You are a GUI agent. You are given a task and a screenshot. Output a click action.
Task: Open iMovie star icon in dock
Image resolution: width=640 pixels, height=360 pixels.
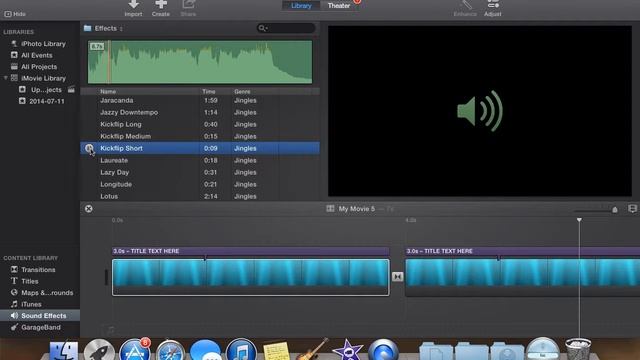pyautogui.click(x=347, y=351)
